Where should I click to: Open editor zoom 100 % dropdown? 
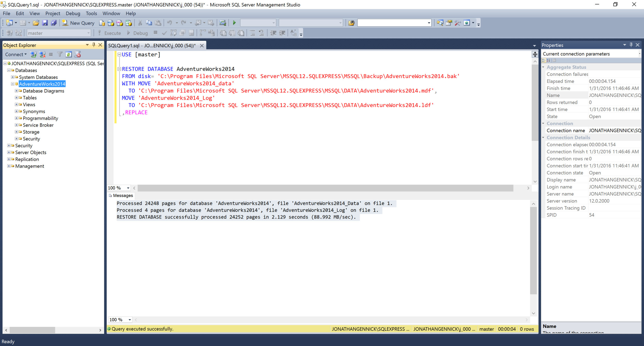click(x=128, y=188)
